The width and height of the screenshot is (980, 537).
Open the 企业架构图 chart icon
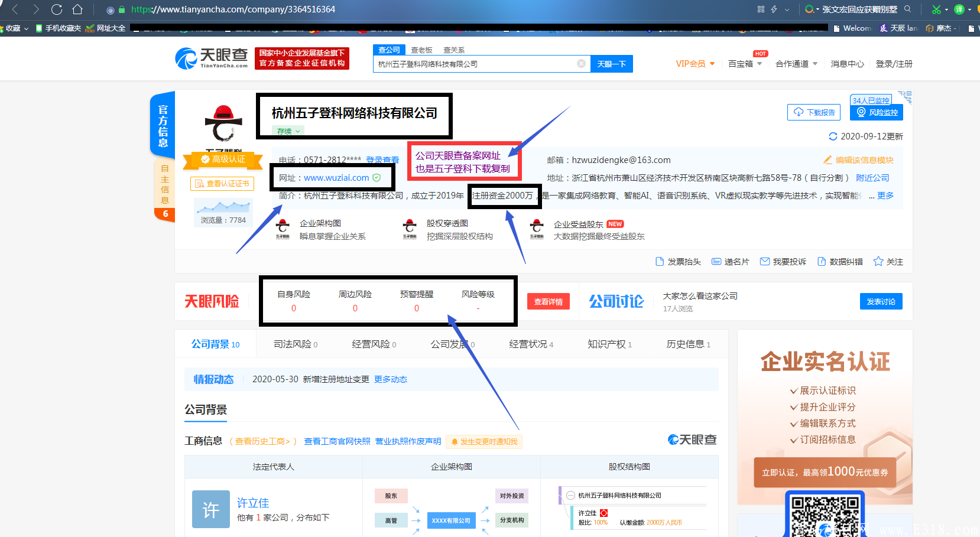coord(283,229)
